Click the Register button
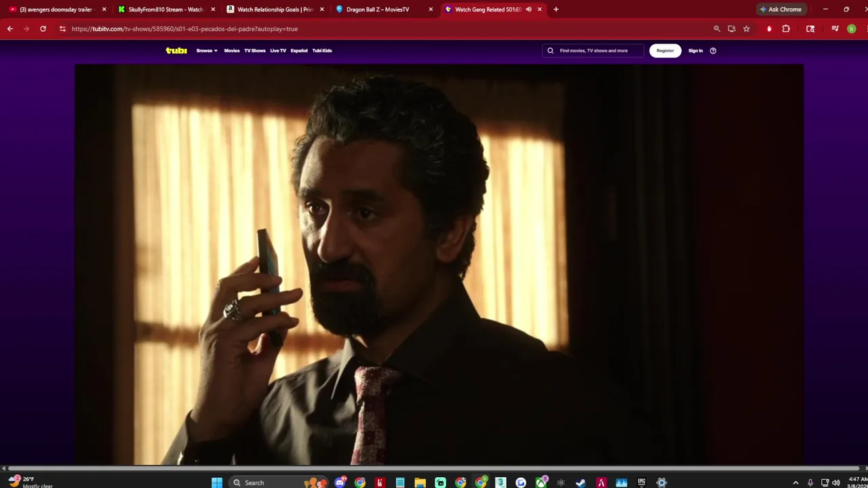The image size is (868, 488). (x=665, y=50)
